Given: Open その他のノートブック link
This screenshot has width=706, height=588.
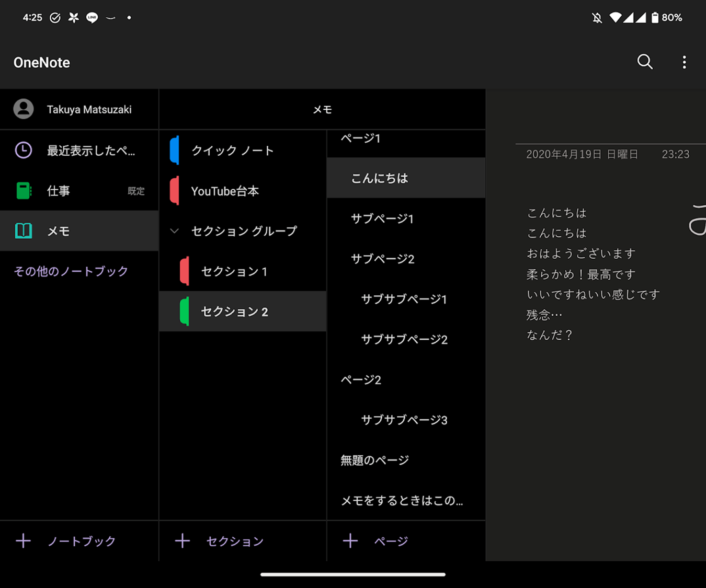Looking at the screenshot, I should click(71, 271).
